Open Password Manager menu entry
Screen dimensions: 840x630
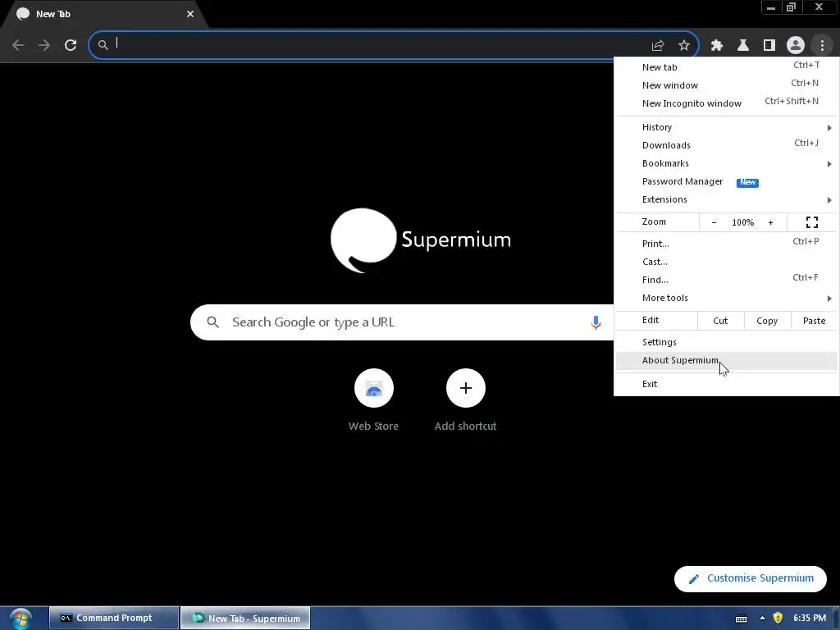[727, 181]
